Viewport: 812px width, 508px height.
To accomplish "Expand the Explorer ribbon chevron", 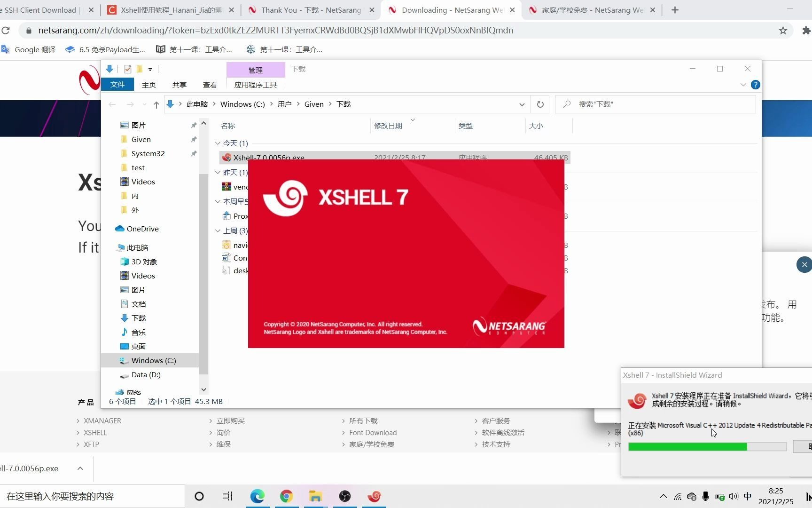I will click(x=743, y=85).
